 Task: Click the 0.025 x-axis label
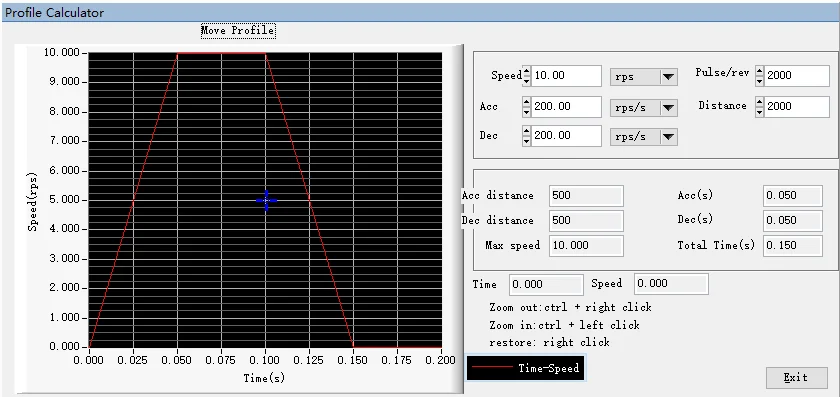133,360
